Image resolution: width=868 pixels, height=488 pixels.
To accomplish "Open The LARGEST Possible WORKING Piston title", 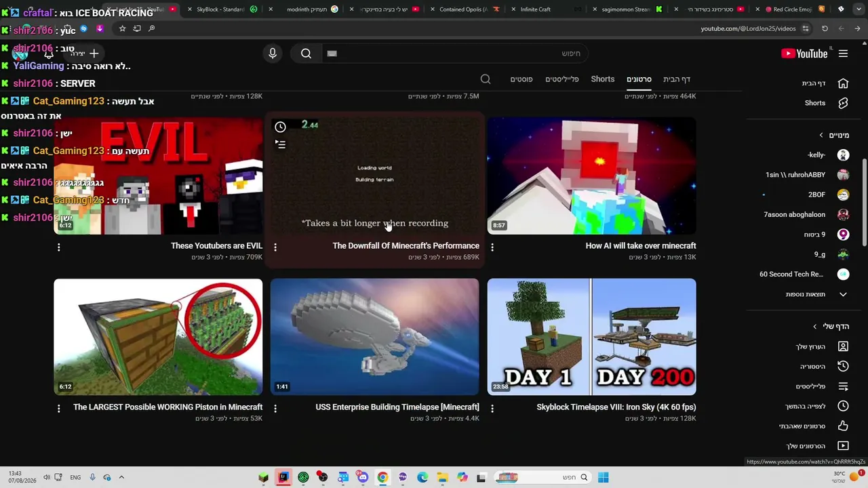I will tap(167, 407).
